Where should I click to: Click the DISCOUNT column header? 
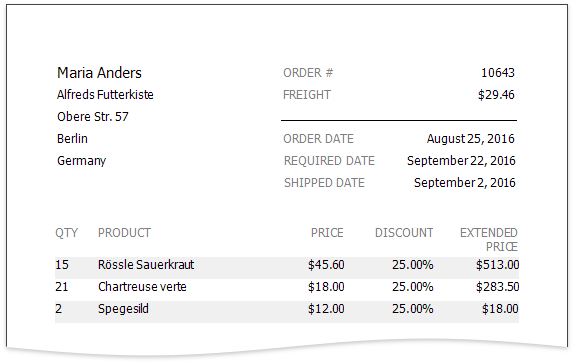[404, 233]
